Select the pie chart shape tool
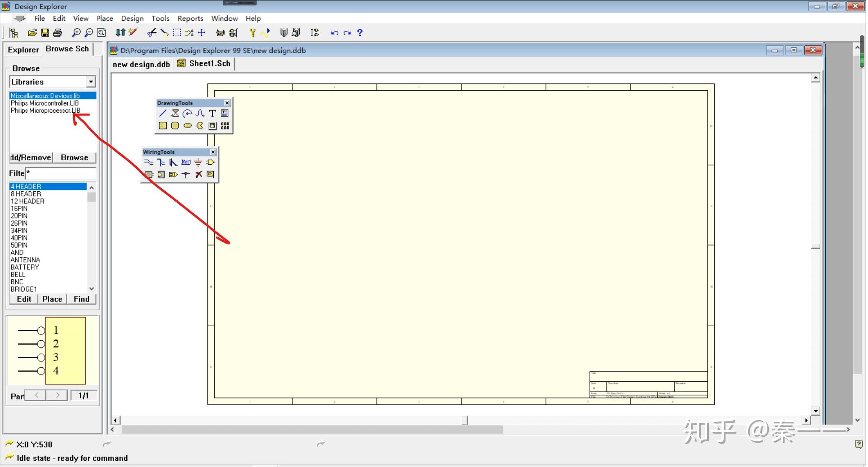This screenshot has height=467, width=868. coord(200,126)
